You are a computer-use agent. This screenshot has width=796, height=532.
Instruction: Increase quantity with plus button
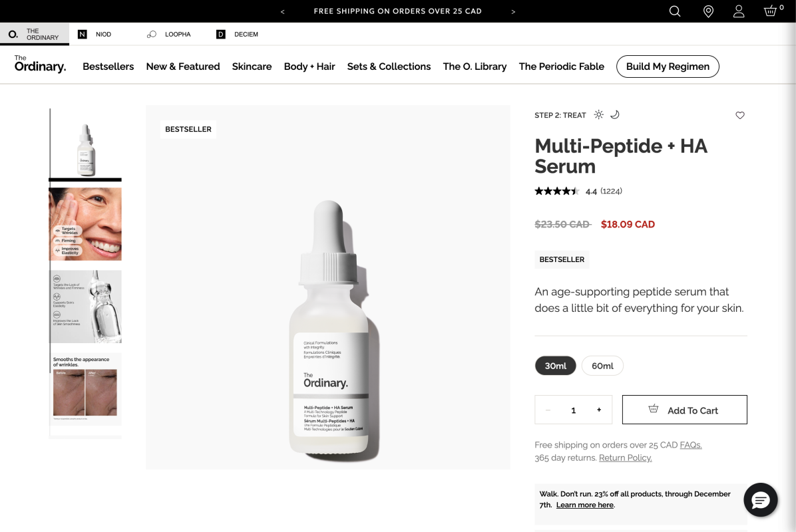(x=599, y=410)
